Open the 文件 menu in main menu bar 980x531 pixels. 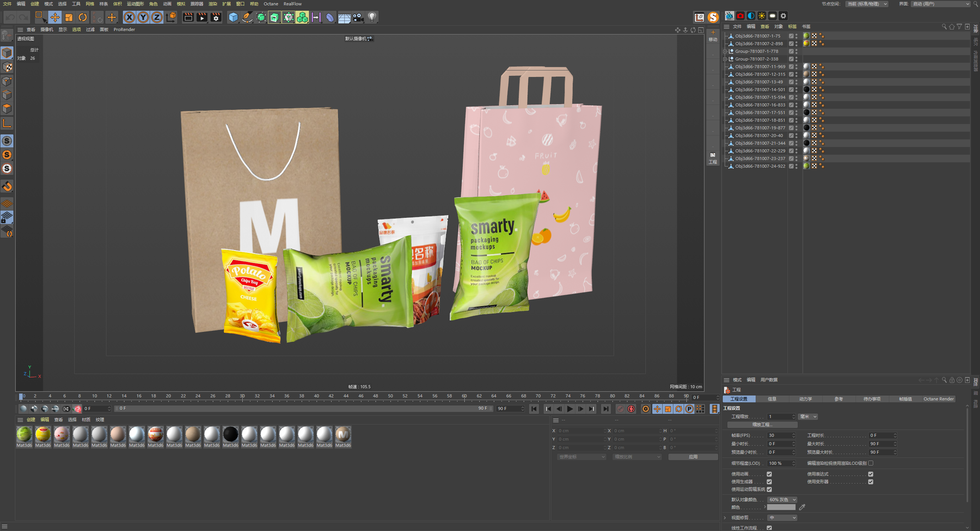coord(7,4)
